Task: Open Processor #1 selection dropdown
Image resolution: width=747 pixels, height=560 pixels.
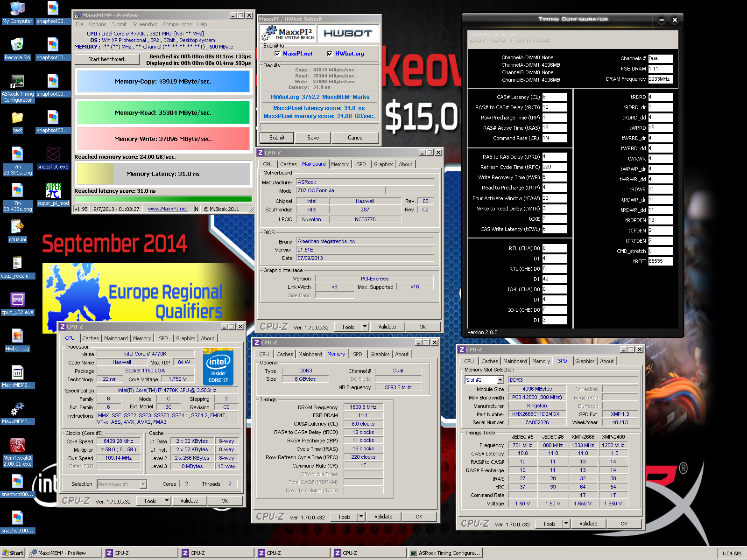Action: (x=143, y=484)
